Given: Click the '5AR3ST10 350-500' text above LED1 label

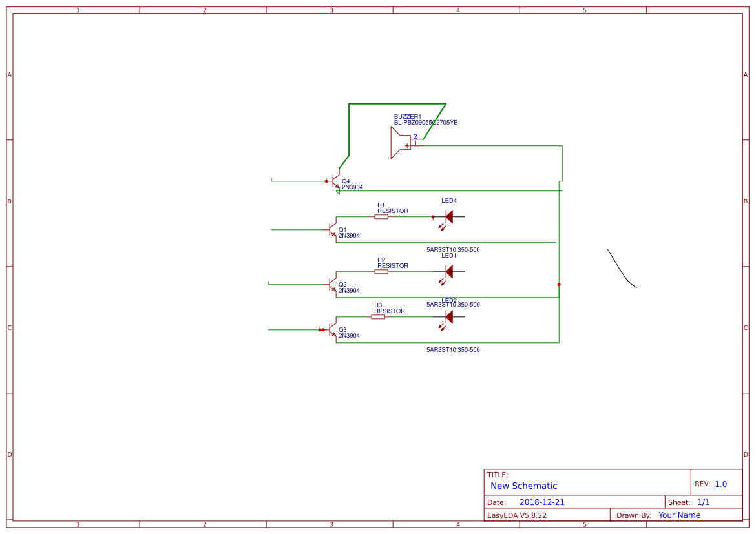Looking at the screenshot, I should 453,250.
